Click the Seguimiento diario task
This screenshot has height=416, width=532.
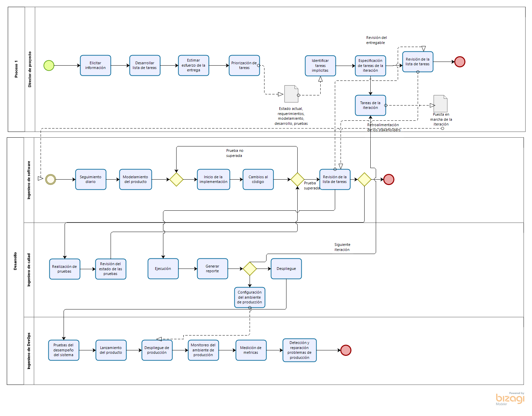91,179
